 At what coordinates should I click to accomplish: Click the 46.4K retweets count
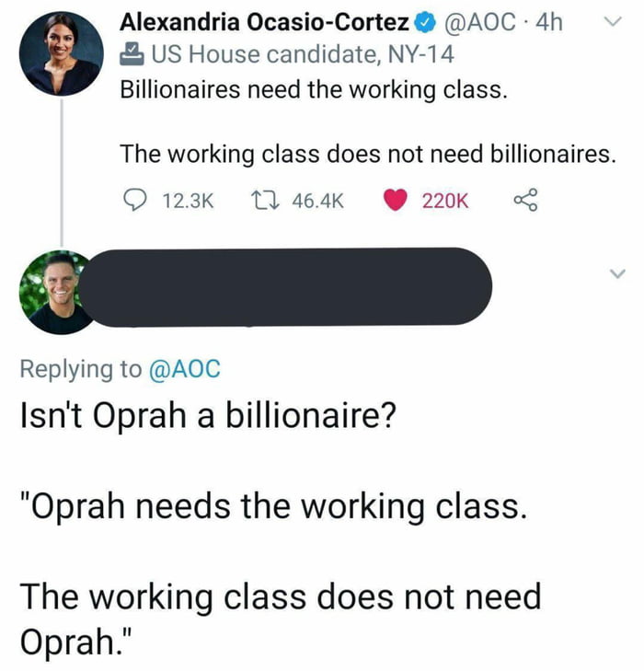317,200
